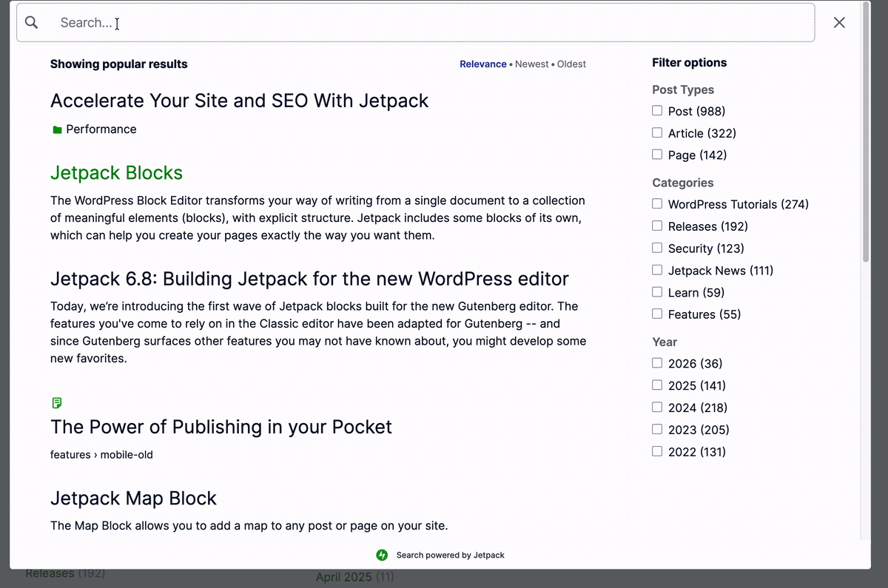Open the Jetpack Map Block result
The width and height of the screenshot is (888, 588).
click(133, 499)
